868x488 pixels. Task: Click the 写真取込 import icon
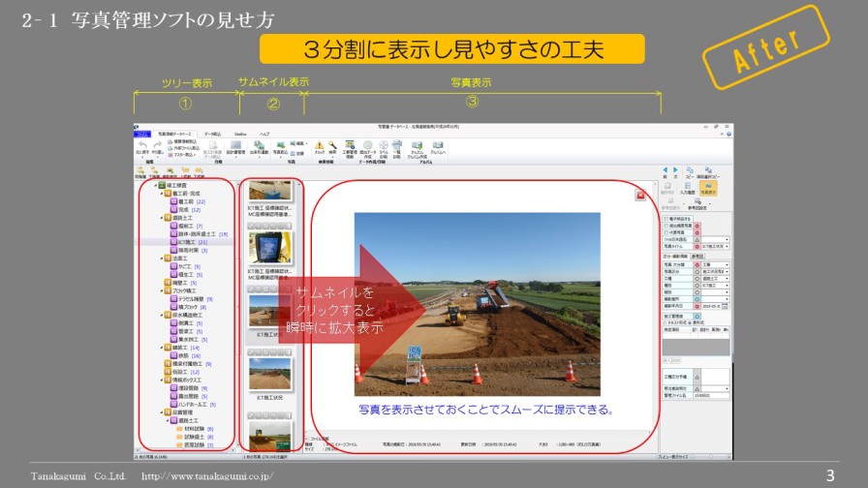click(x=280, y=145)
